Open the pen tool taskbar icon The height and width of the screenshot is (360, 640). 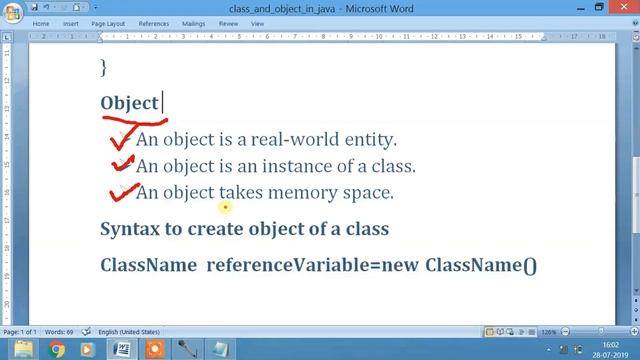coord(187,349)
